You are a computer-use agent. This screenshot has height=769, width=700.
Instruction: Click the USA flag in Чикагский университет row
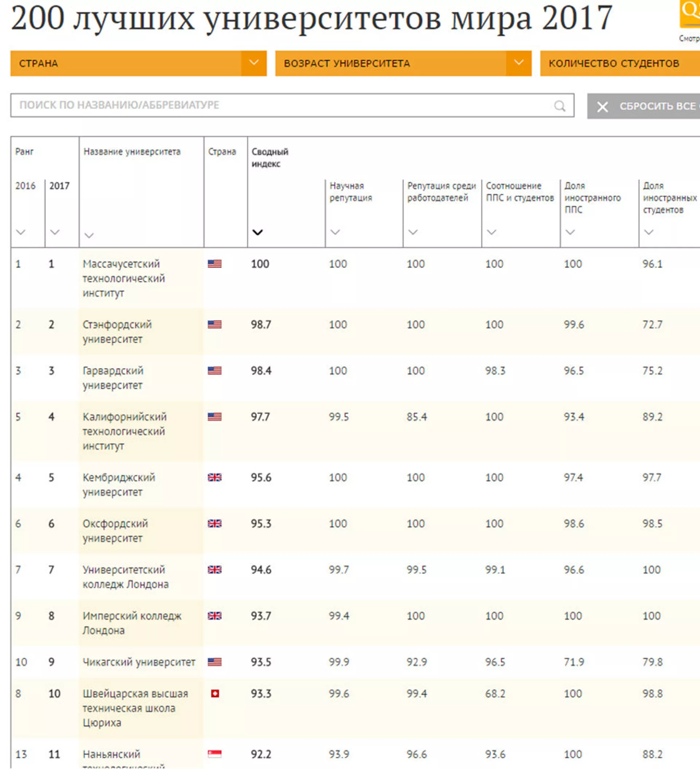[214, 662]
